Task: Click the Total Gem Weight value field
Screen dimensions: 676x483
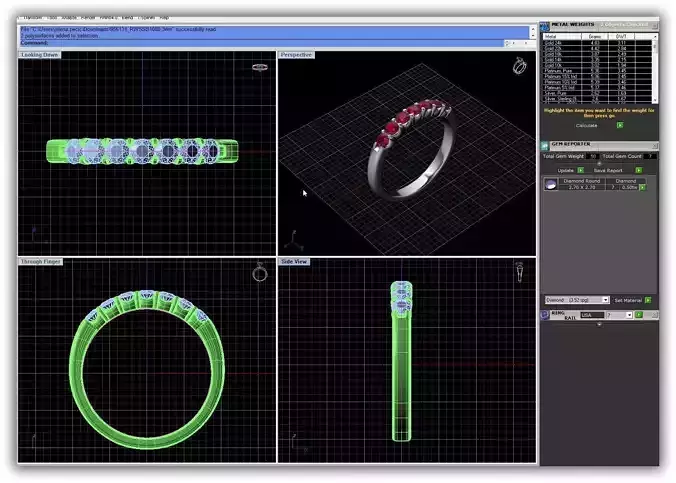Action: (x=592, y=156)
